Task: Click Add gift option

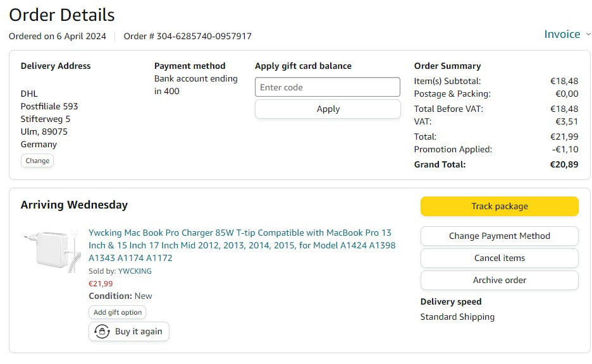Action: coord(118,312)
